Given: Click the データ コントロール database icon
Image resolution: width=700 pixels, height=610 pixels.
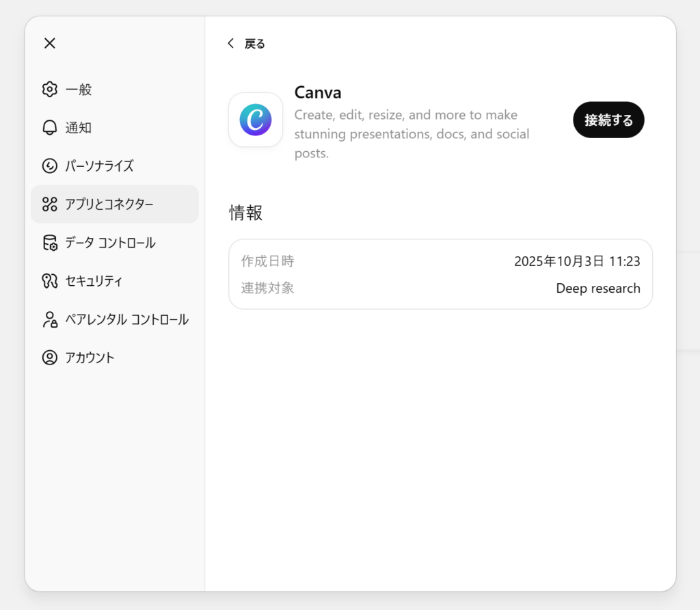Looking at the screenshot, I should click(49, 243).
